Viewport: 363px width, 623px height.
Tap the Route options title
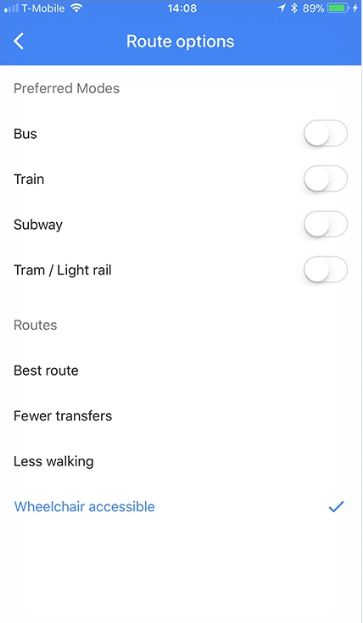[180, 42]
